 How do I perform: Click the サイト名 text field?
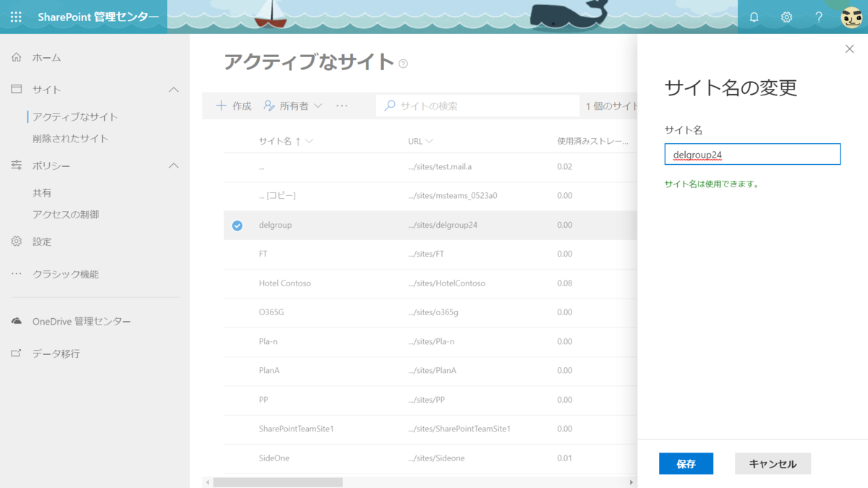[752, 154]
